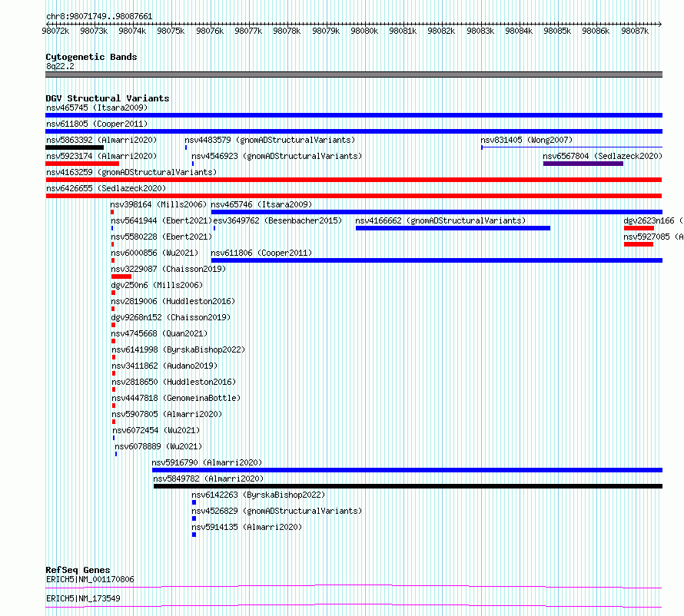The image size is (684, 616).
Task: Select the DGV Structural Variants track title
Action: coord(108,98)
